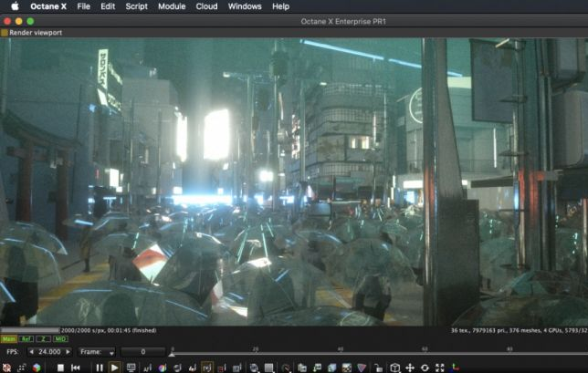Open the Module menu
Image resolution: width=588 pixels, height=373 pixels.
click(x=172, y=6)
